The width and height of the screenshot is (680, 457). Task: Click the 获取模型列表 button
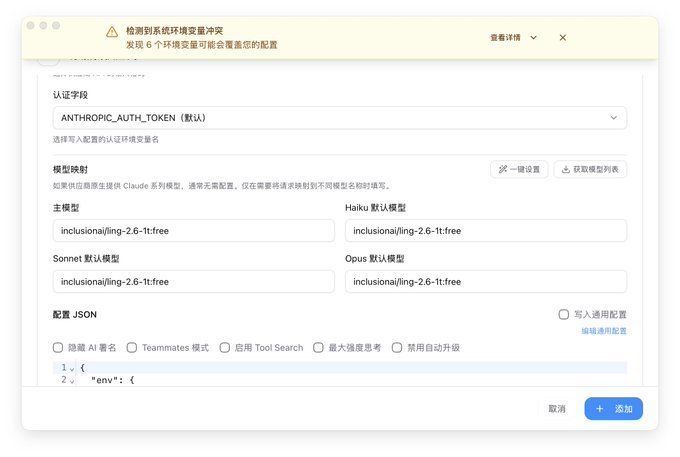[590, 170]
